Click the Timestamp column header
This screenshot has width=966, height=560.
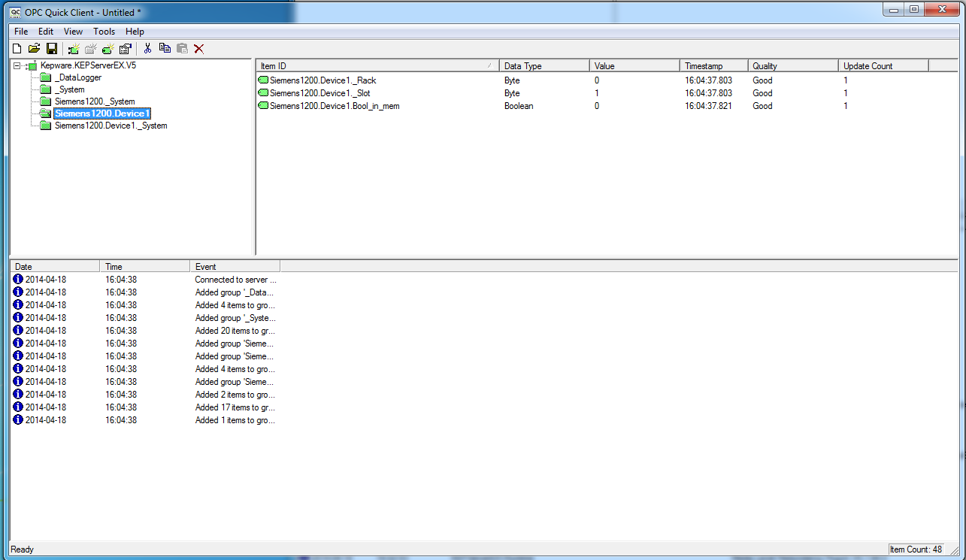(714, 66)
